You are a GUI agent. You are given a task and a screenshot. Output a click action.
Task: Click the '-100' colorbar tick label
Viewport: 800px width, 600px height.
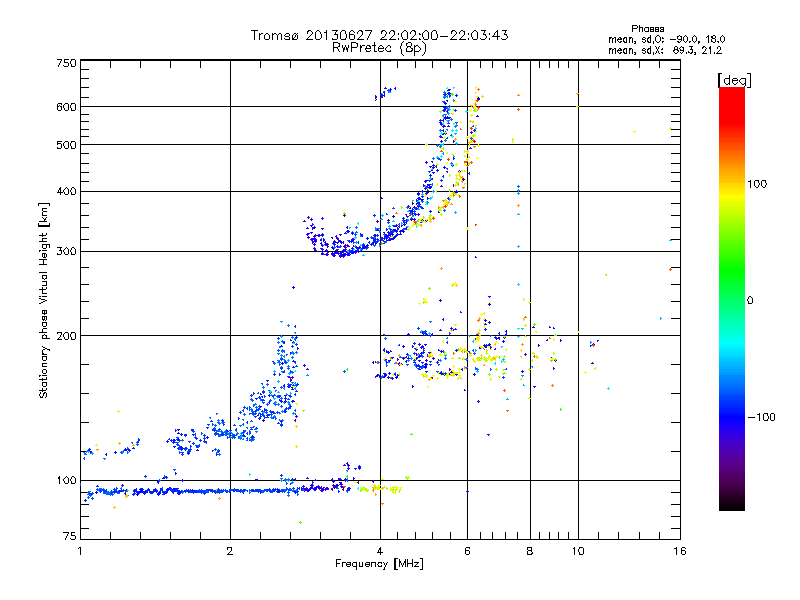(x=761, y=417)
